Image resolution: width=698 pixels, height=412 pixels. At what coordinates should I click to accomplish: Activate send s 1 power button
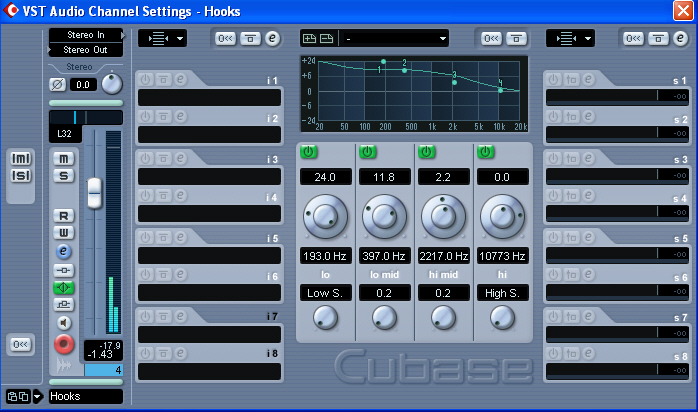pos(553,80)
